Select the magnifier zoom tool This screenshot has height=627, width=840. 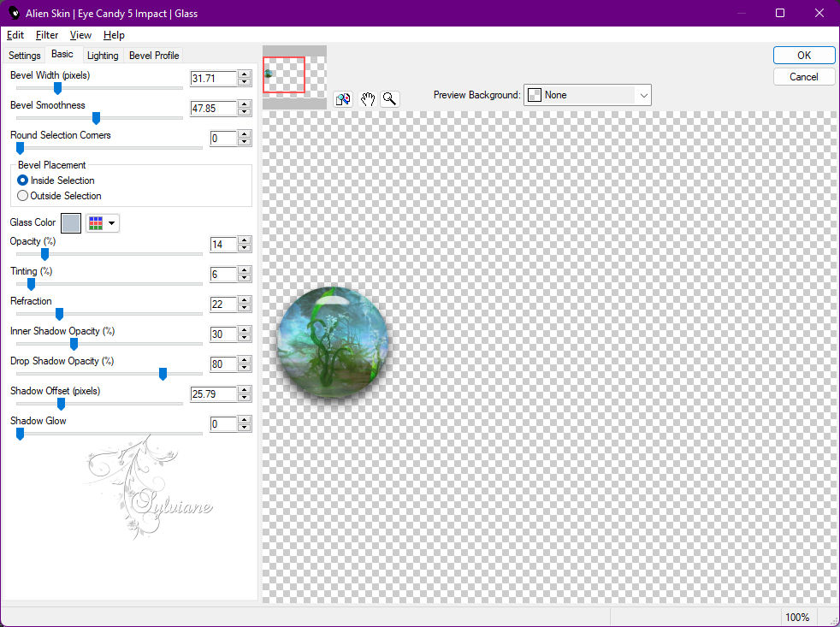point(390,99)
